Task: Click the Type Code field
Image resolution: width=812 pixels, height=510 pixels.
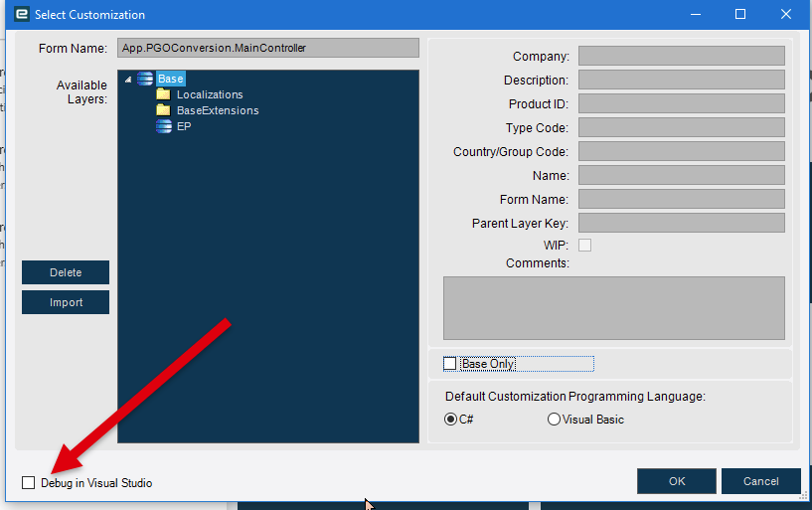Action: coord(682,127)
